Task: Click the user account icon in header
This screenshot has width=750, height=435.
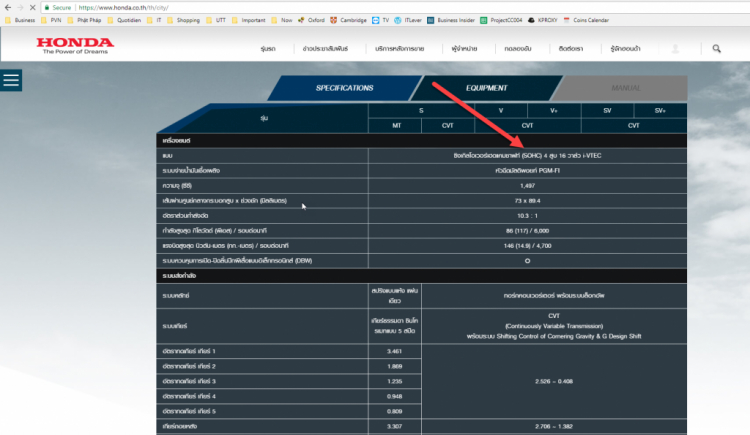Action: (675, 49)
